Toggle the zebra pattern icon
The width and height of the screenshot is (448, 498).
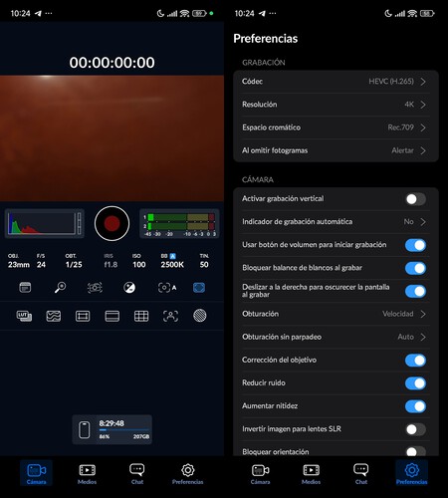tap(200, 316)
